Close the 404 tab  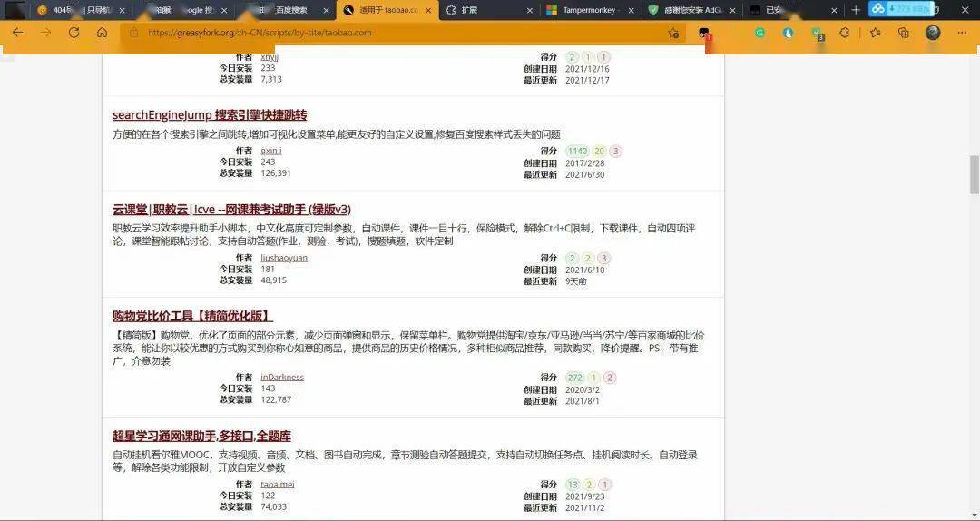click(122, 10)
